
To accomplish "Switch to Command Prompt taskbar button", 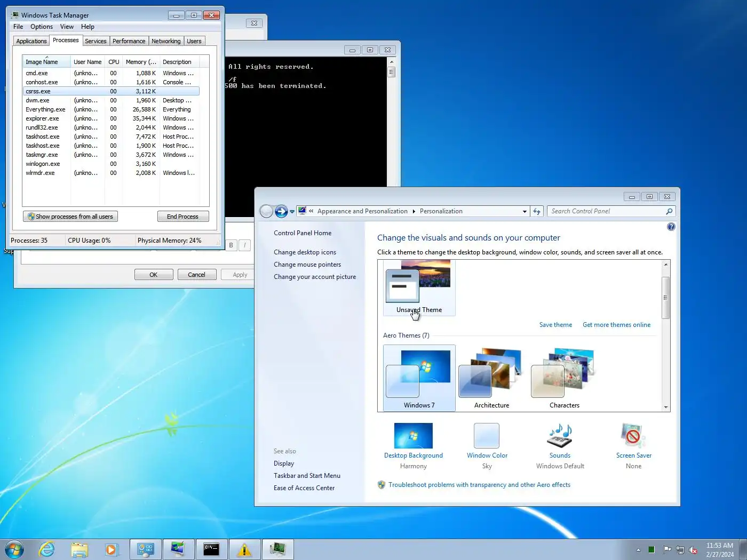I will pos(211,549).
